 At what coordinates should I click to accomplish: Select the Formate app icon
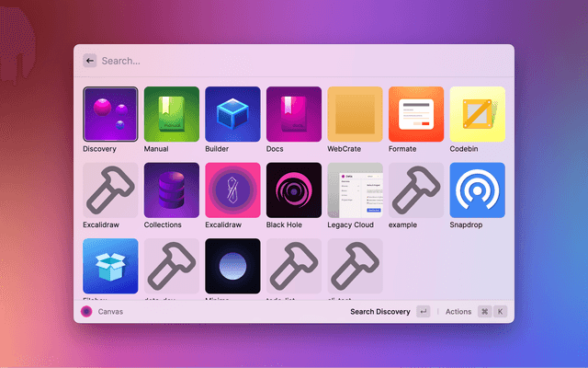(x=416, y=114)
